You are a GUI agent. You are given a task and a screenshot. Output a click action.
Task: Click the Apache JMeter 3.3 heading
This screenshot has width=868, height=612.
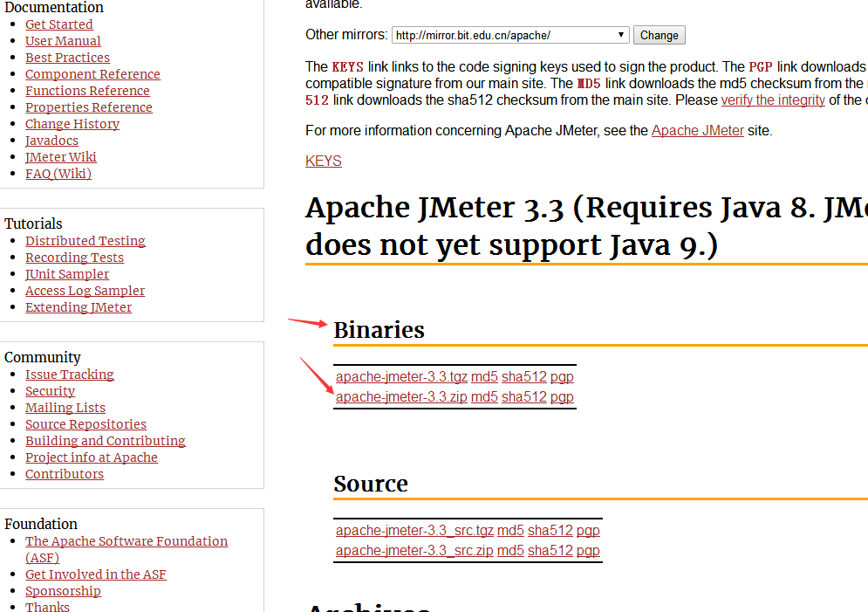click(x=586, y=226)
